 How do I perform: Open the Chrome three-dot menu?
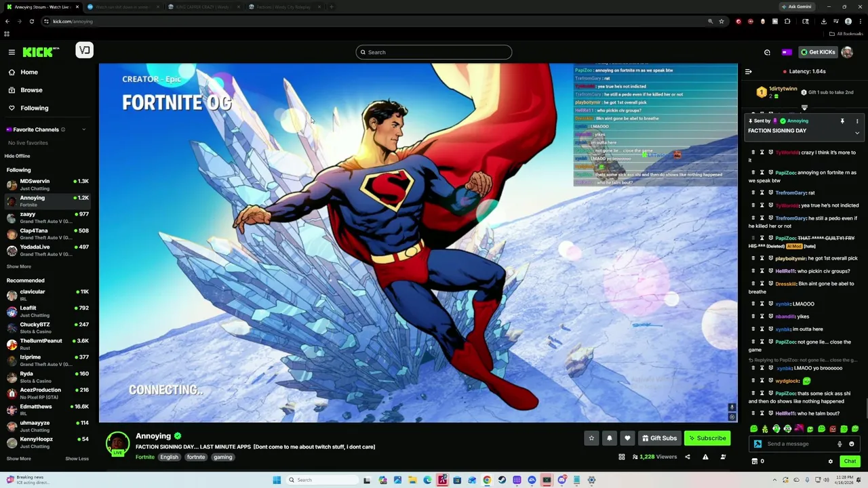(860, 21)
